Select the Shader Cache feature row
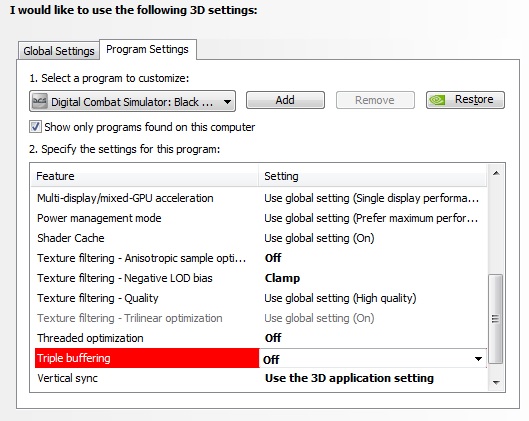529x421 pixels. click(x=260, y=238)
